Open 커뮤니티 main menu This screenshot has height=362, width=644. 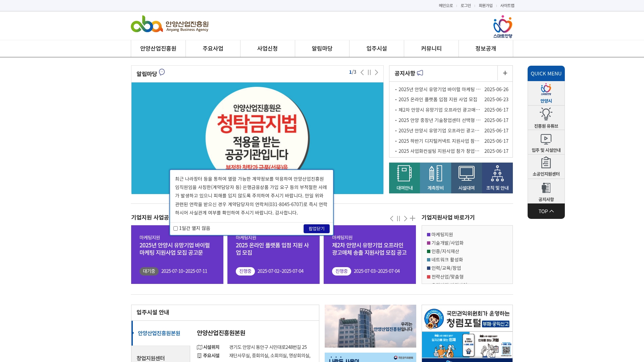coord(431,49)
